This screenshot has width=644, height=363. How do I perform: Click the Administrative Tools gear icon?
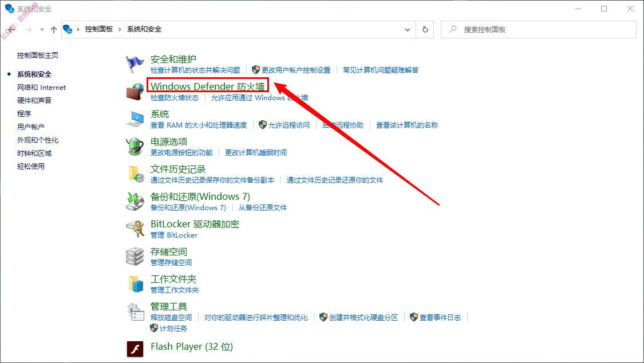click(x=135, y=311)
